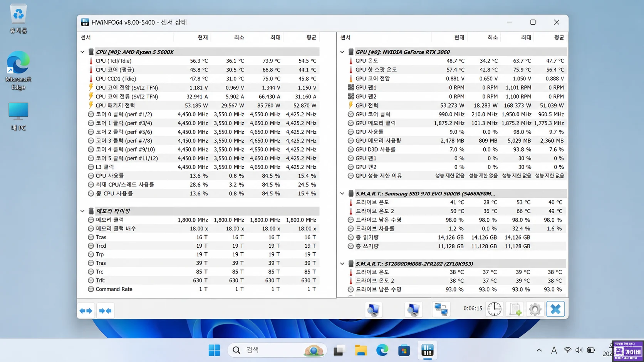Open Edge browser from the taskbar
644x362 pixels.
(x=382, y=350)
